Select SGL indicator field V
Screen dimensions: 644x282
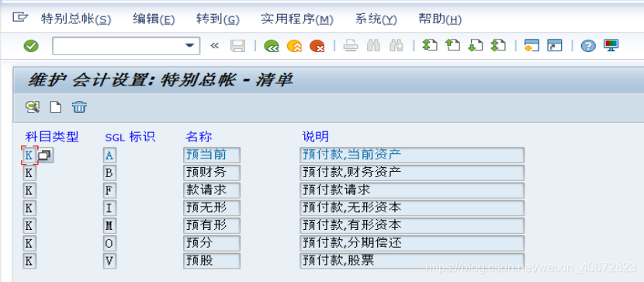pos(109,261)
